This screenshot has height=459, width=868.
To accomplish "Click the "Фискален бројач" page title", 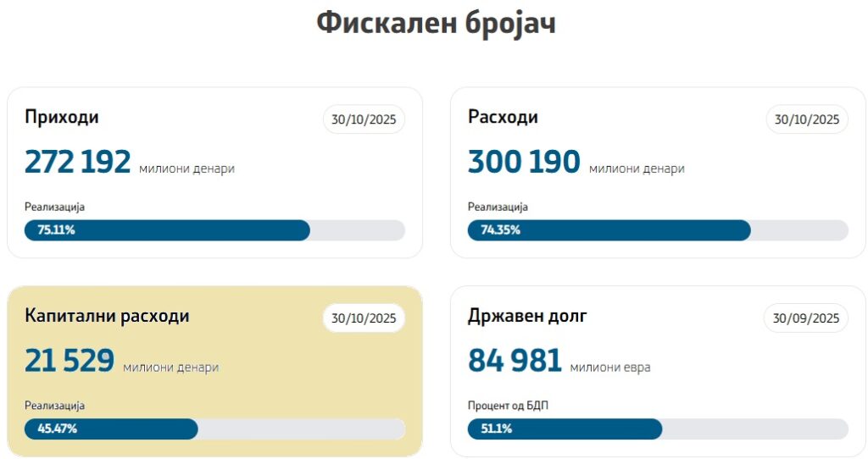I will coord(436,23).
